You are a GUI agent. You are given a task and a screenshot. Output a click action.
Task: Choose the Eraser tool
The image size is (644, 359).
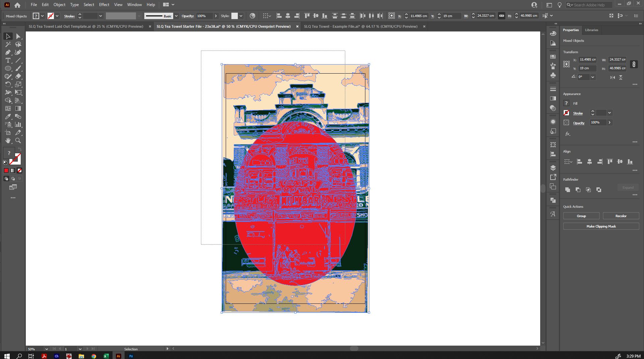(x=18, y=76)
